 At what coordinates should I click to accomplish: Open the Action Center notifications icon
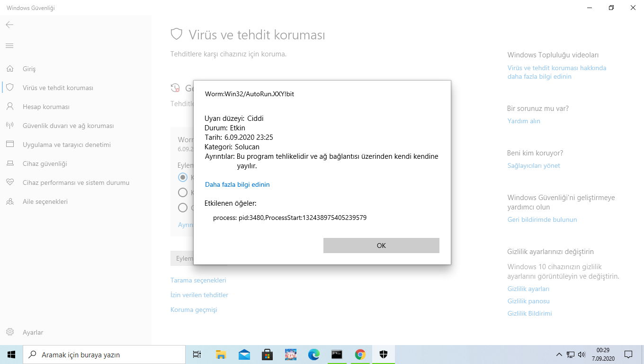pos(628,355)
